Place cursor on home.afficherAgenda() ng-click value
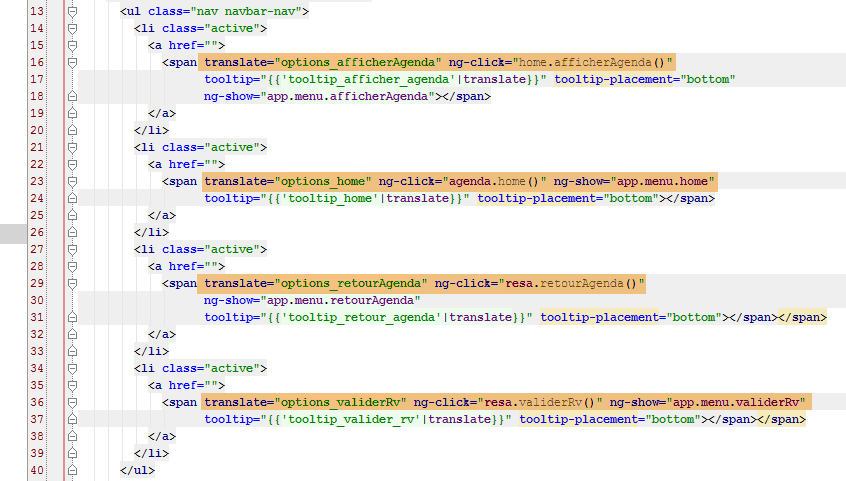 [x=594, y=62]
